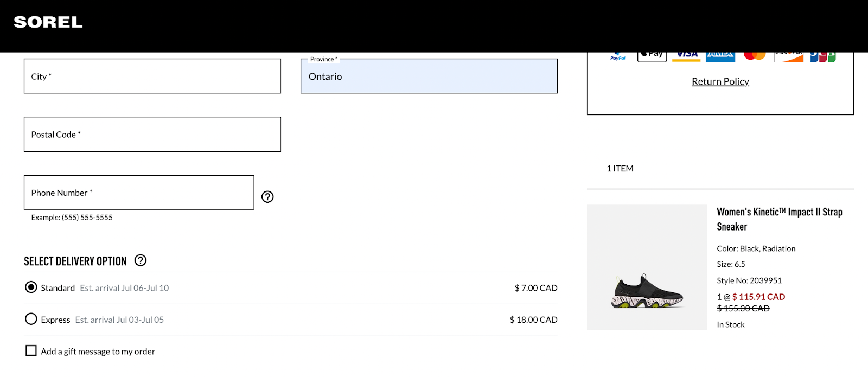Check Add a gift message checkbox
This screenshot has width=868, height=377.
click(31, 351)
